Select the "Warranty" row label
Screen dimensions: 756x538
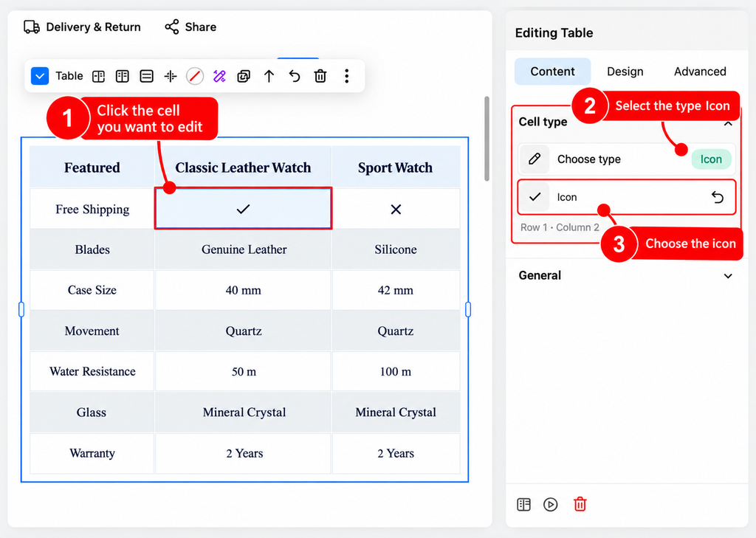(92, 453)
